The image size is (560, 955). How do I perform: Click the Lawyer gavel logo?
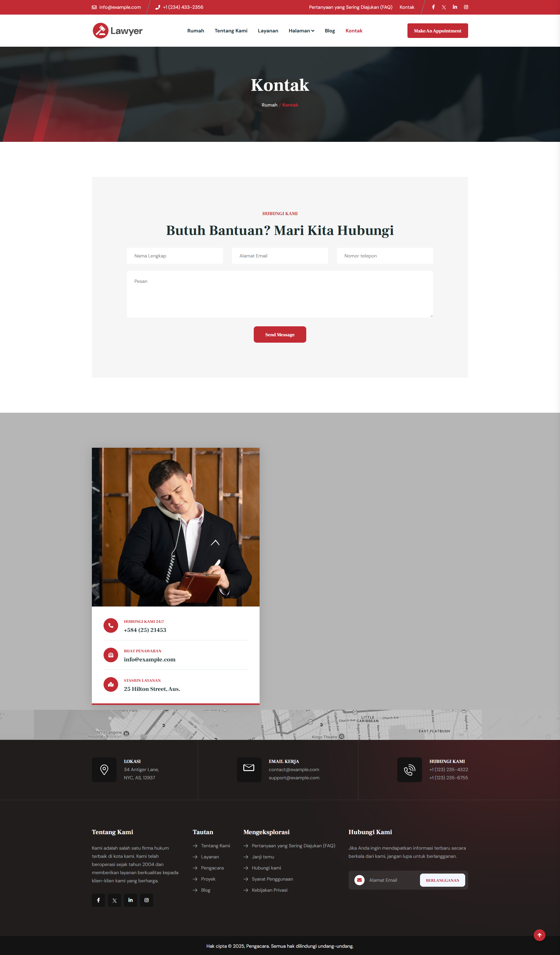click(x=117, y=31)
